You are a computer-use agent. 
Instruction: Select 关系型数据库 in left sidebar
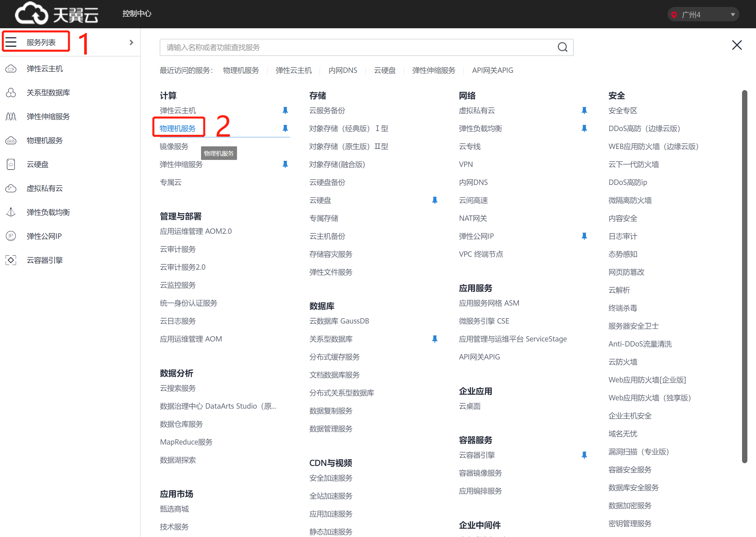click(x=49, y=93)
